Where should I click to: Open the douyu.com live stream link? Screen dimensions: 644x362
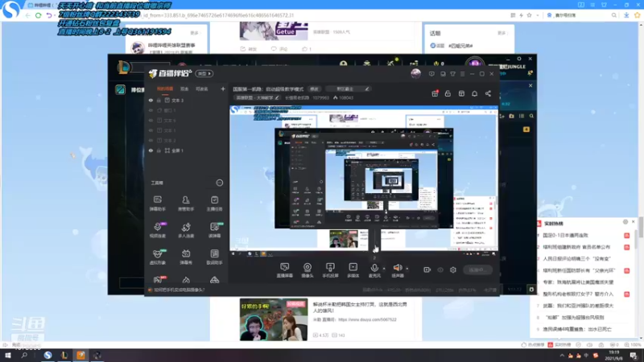click(x=367, y=319)
